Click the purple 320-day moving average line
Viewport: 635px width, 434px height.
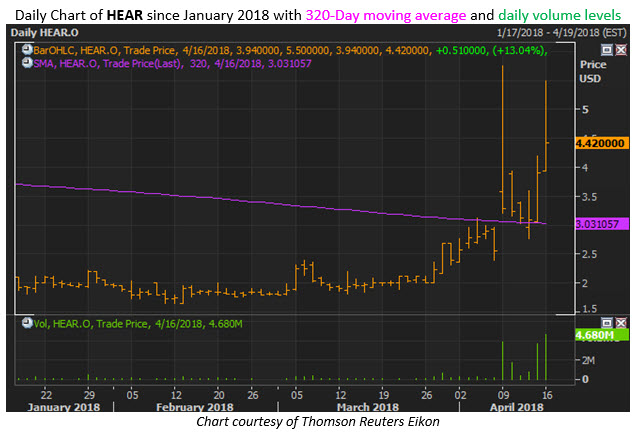[x=283, y=204]
